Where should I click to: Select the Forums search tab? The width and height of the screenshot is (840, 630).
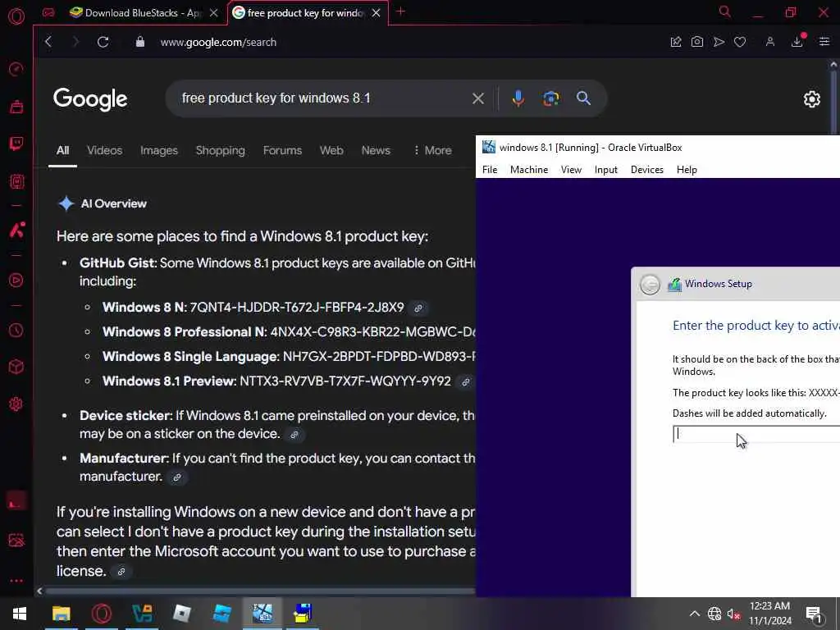point(282,151)
